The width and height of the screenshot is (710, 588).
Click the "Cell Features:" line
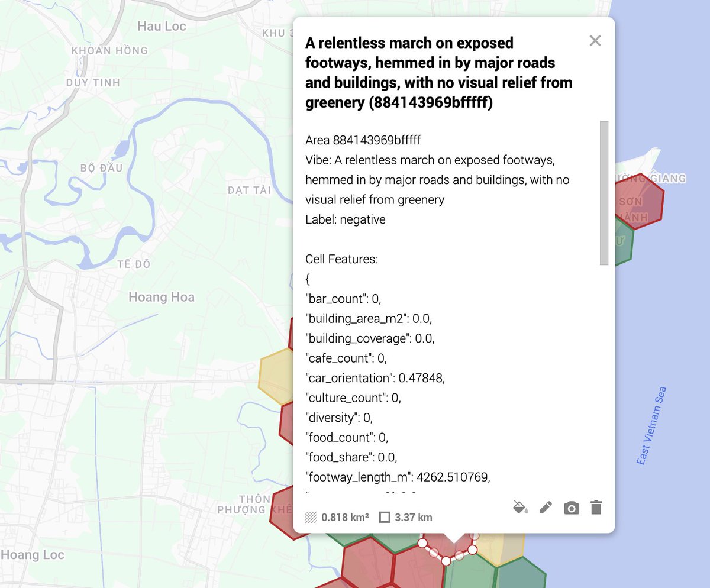(x=341, y=259)
